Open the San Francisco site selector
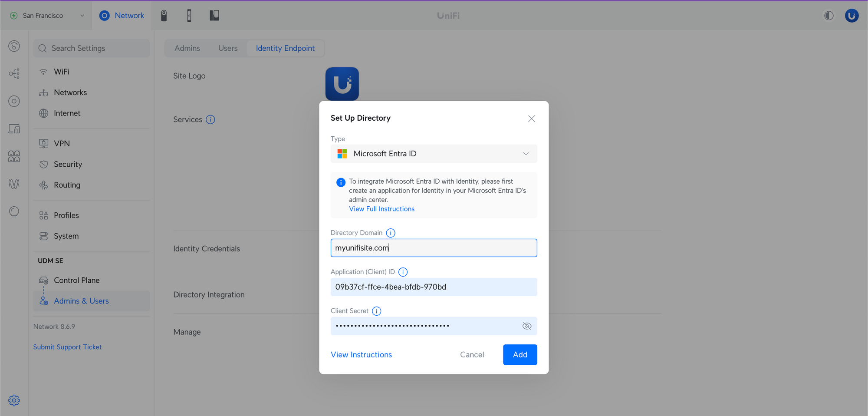Viewport: 868px width, 416px height. pos(48,16)
